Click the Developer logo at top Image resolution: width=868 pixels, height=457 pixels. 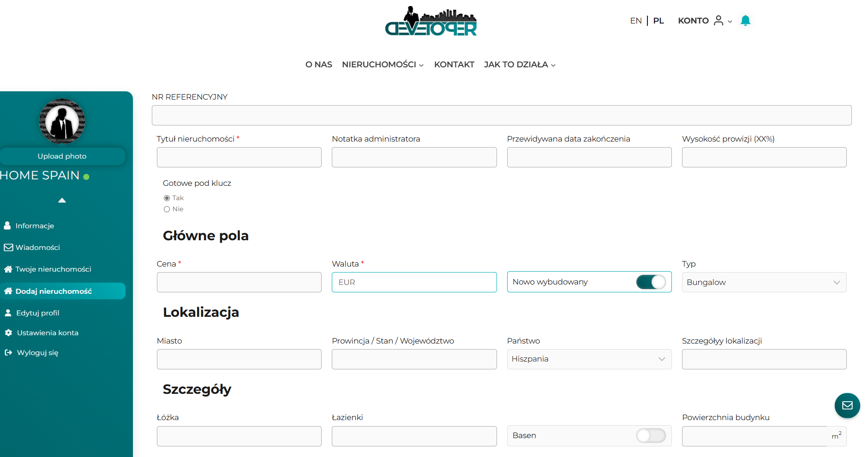[431, 21]
